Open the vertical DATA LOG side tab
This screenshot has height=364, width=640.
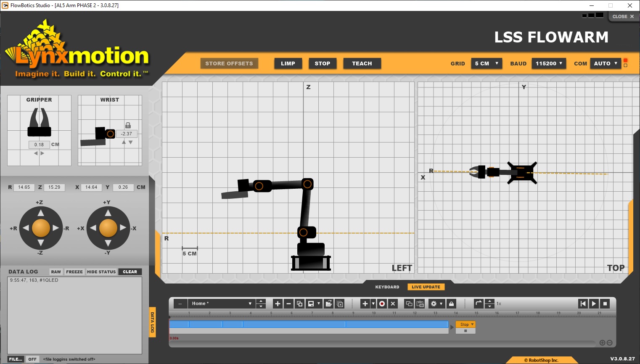[x=152, y=322]
